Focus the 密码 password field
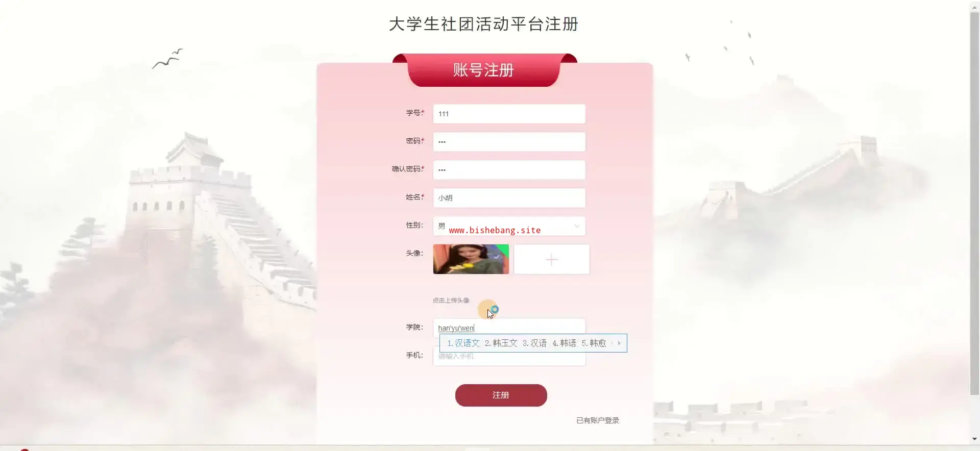This screenshot has height=451, width=980. [509, 142]
